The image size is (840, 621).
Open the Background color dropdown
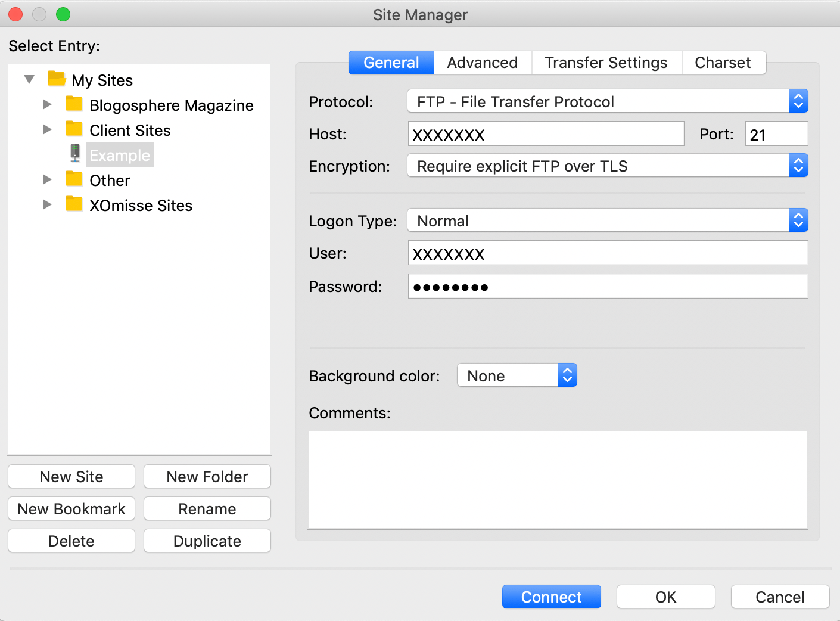(517, 375)
